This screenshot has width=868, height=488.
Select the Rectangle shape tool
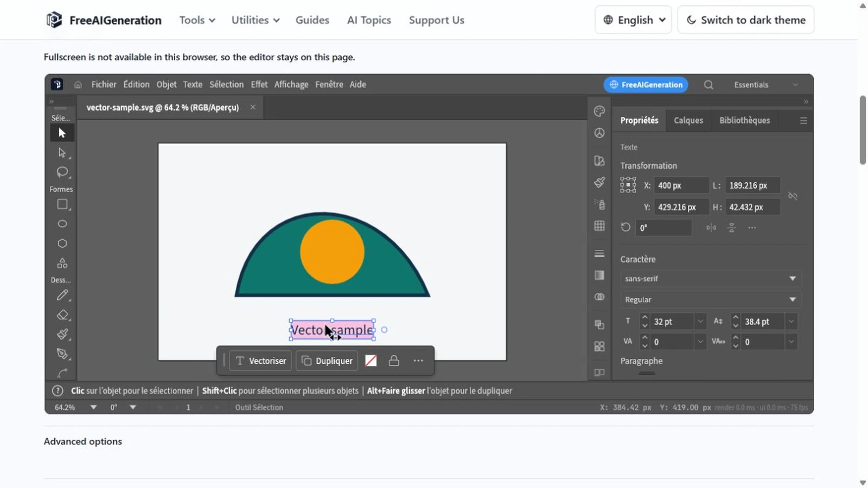pyautogui.click(x=62, y=204)
